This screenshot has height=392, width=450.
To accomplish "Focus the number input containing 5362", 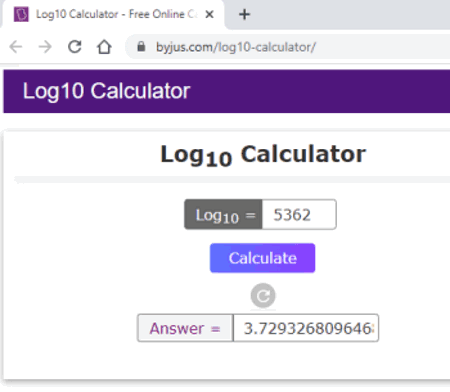I will point(299,214).
